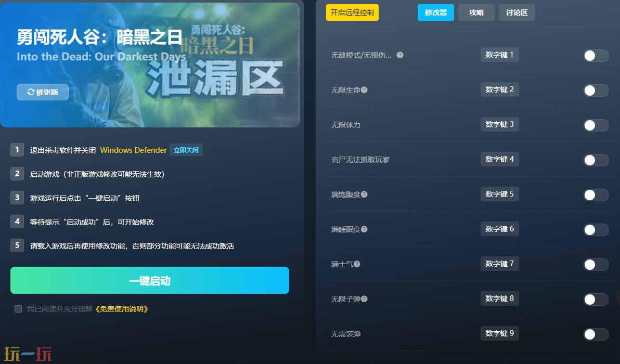Switch on 满饱腹度 toggle
The width and height of the screenshot is (620, 364).
(596, 195)
